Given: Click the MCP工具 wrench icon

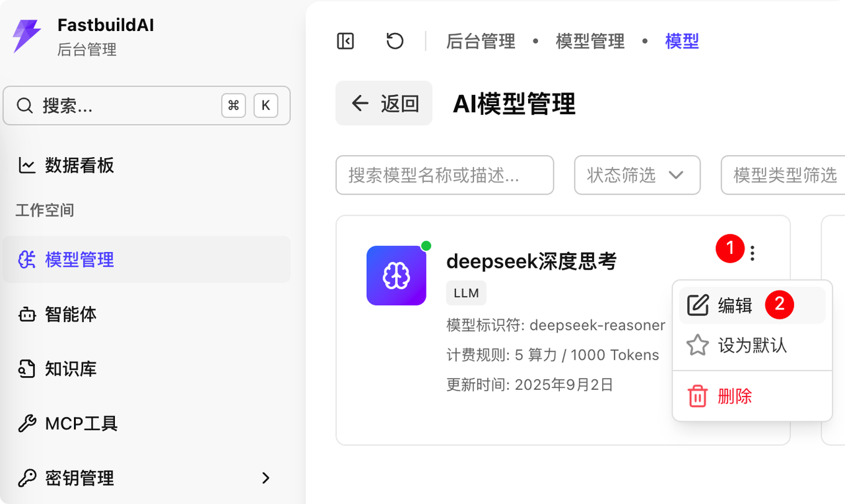Looking at the screenshot, I should point(26,423).
